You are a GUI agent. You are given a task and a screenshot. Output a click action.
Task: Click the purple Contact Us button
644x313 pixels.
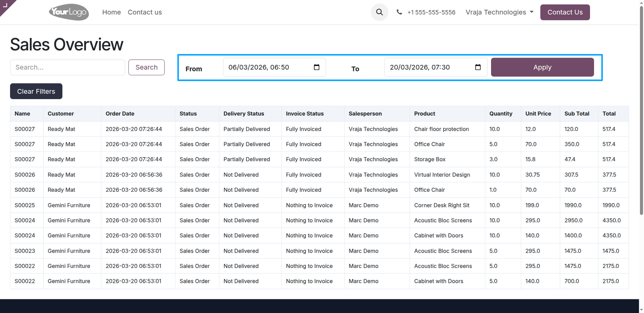point(565,12)
